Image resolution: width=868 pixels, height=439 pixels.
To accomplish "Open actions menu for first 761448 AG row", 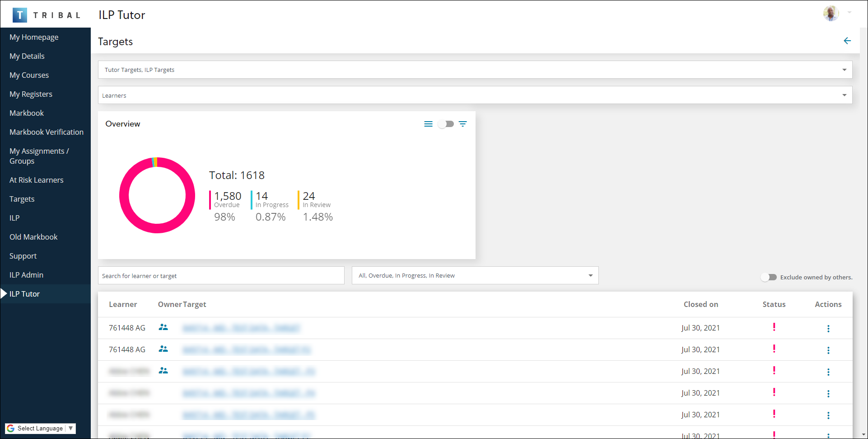I will click(828, 329).
